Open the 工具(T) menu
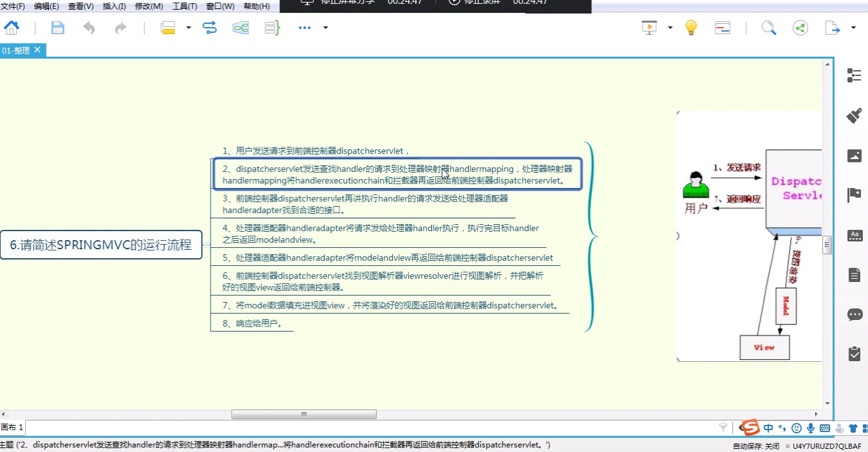This screenshot has width=868, height=452. [x=184, y=6]
